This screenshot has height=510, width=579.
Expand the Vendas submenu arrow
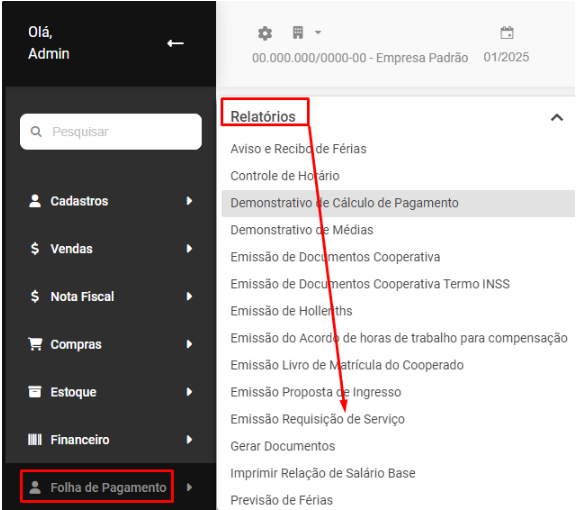189,249
